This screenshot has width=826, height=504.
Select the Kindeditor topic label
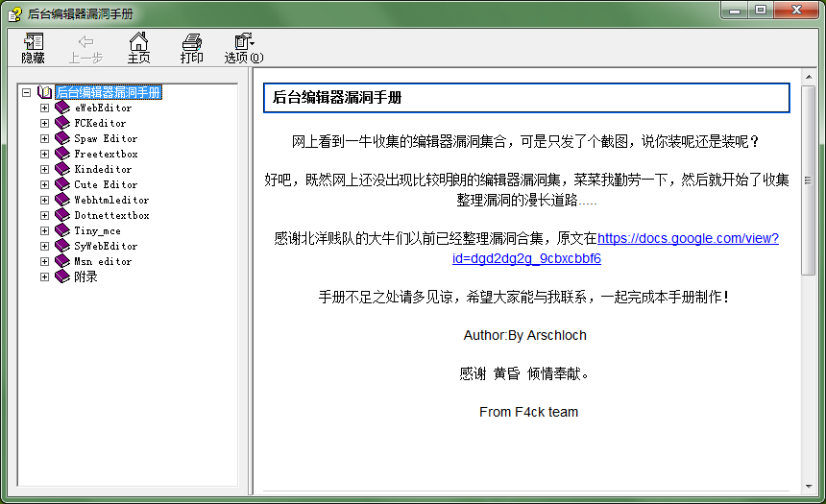103,169
